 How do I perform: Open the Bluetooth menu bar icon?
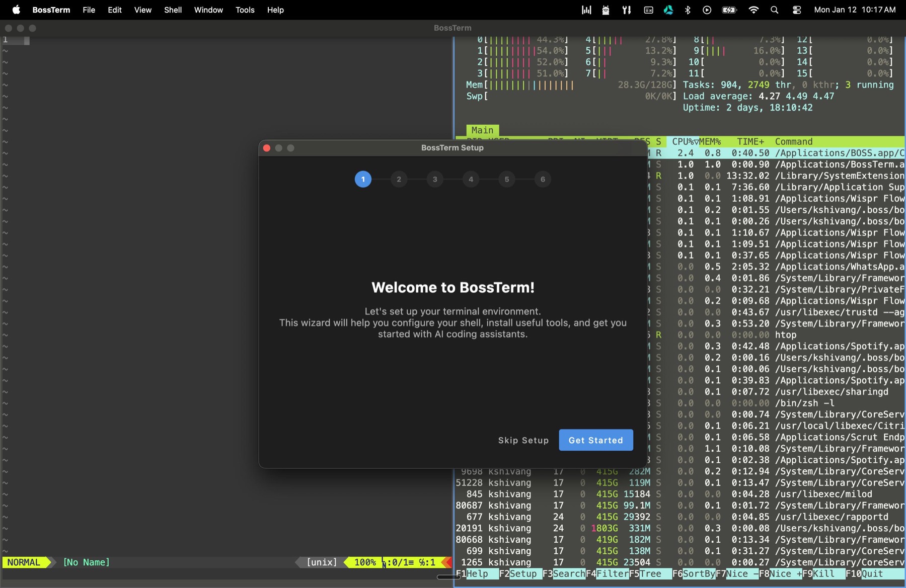click(688, 10)
